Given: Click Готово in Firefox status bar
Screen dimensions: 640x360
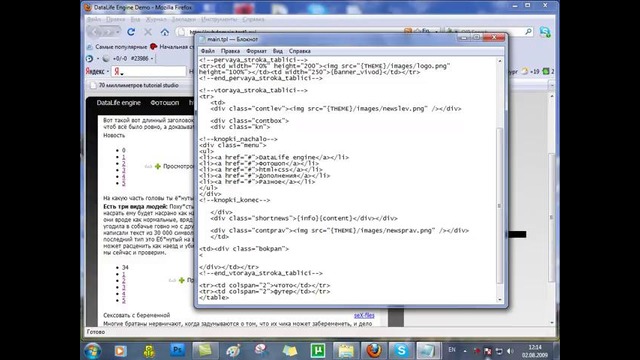Looking at the screenshot, I should pos(96,332).
